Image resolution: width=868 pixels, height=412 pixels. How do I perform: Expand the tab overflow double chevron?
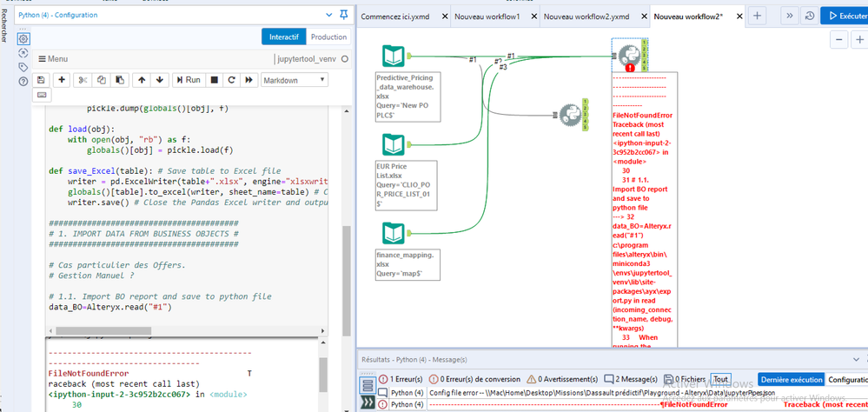789,16
